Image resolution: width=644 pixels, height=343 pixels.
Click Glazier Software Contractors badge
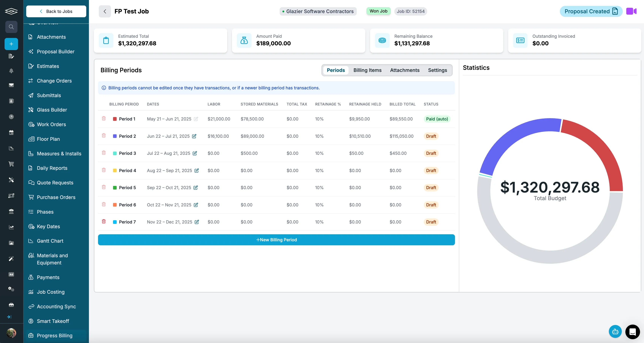coord(318,11)
